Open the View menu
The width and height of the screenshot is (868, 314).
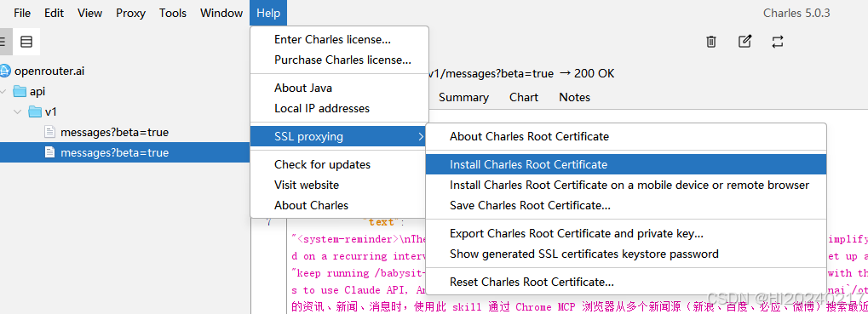(x=89, y=13)
